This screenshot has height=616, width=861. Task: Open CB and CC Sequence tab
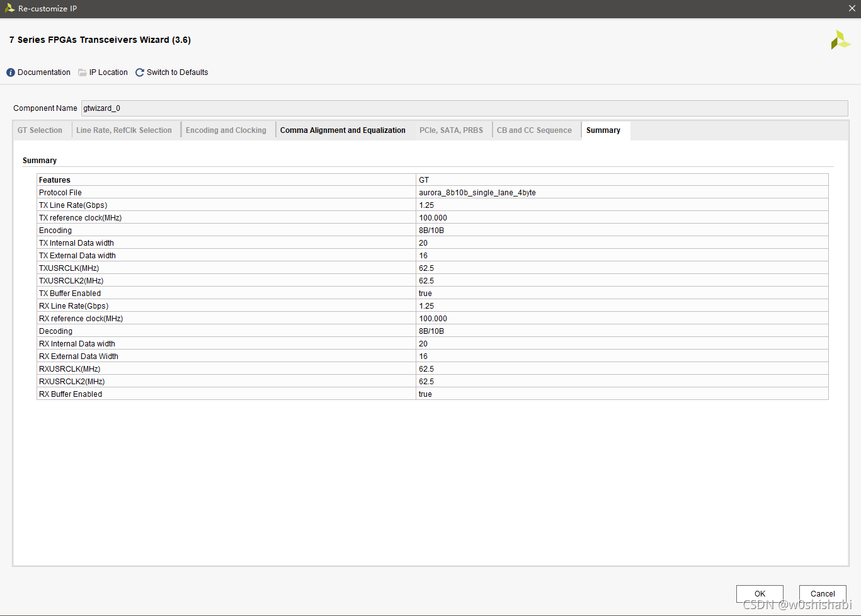pyautogui.click(x=534, y=130)
